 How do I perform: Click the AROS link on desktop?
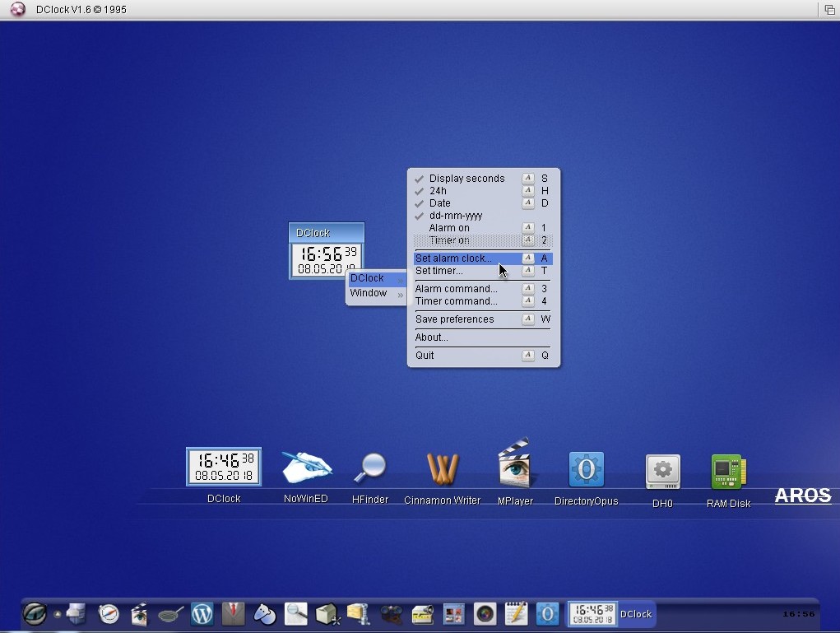tap(802, 496)
